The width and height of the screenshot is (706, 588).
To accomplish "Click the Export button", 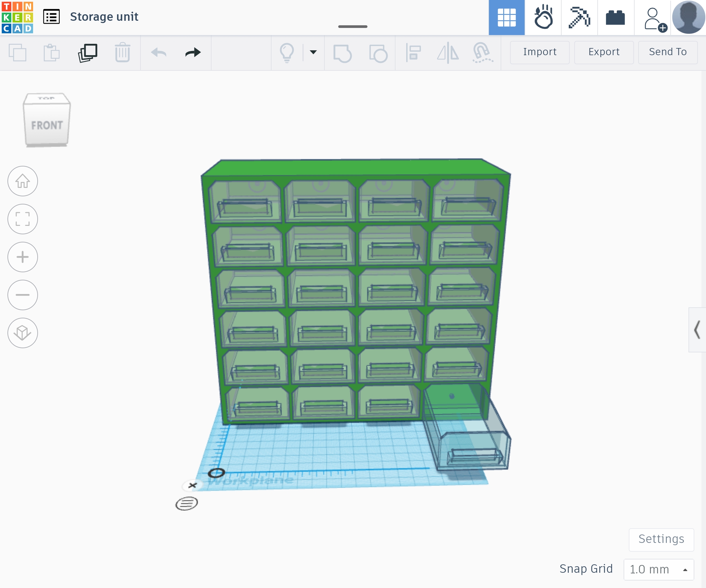I will (x=604, y=52).
